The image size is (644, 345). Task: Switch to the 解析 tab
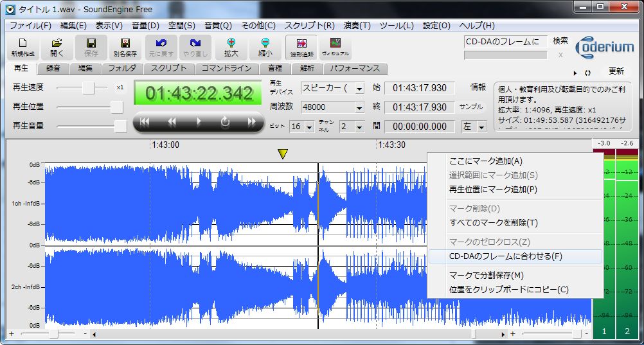(307, 69)
